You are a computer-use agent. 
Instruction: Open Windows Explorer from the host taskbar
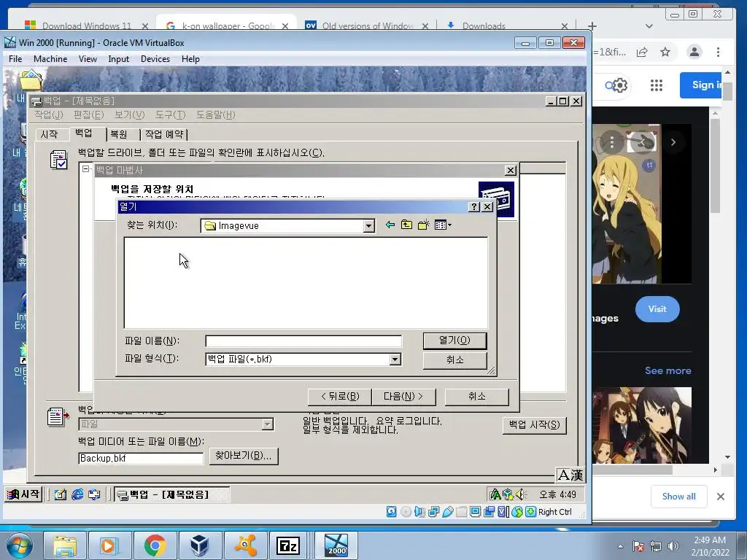coord(65,545)
